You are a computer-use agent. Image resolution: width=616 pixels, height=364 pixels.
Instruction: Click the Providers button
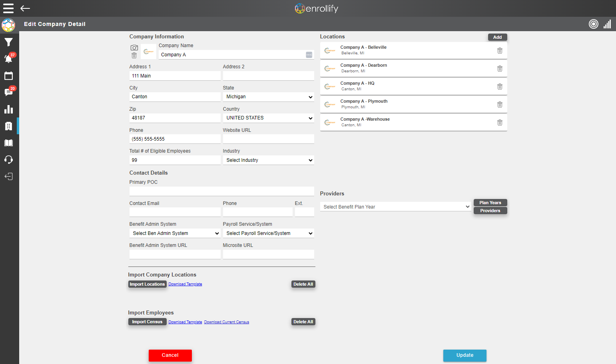[490, 211]
